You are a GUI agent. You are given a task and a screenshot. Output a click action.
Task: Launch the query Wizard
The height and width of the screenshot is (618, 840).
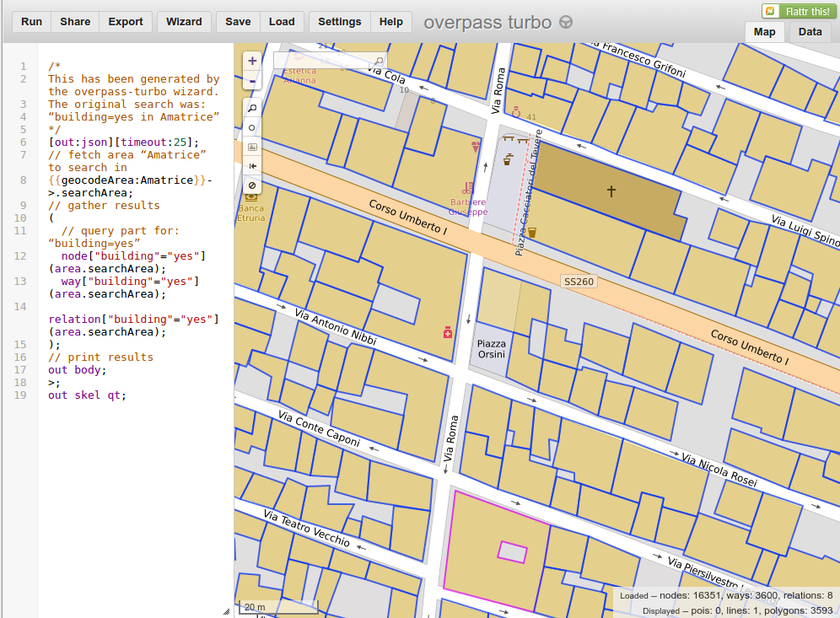point(184,22)
